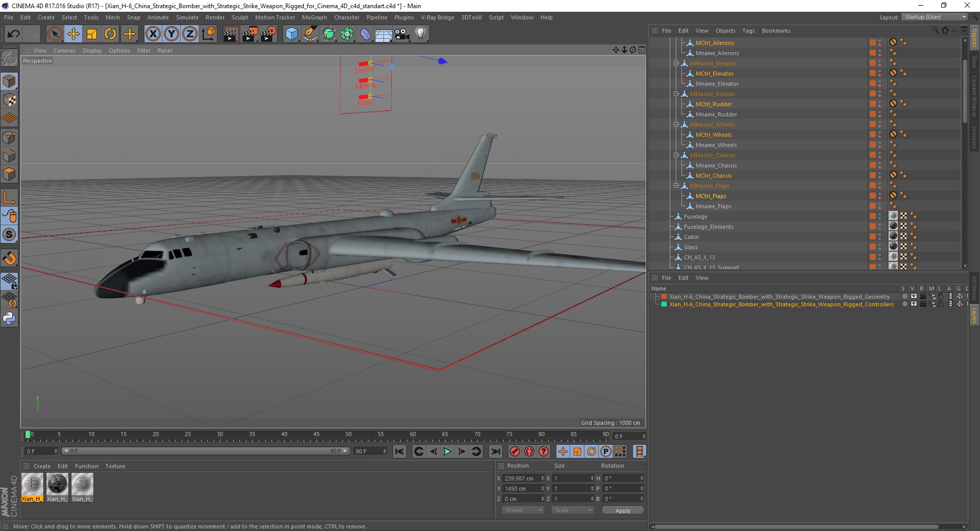
Task: Go to end of animation
Action: click(495, 451)
